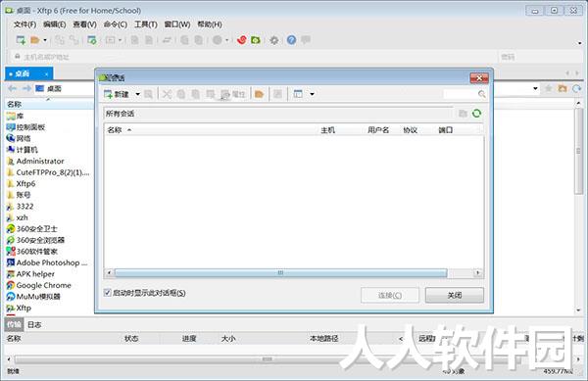588x381 pixels.
Task: Select the Xftp6 folder in local list
Action: (22, 183)
